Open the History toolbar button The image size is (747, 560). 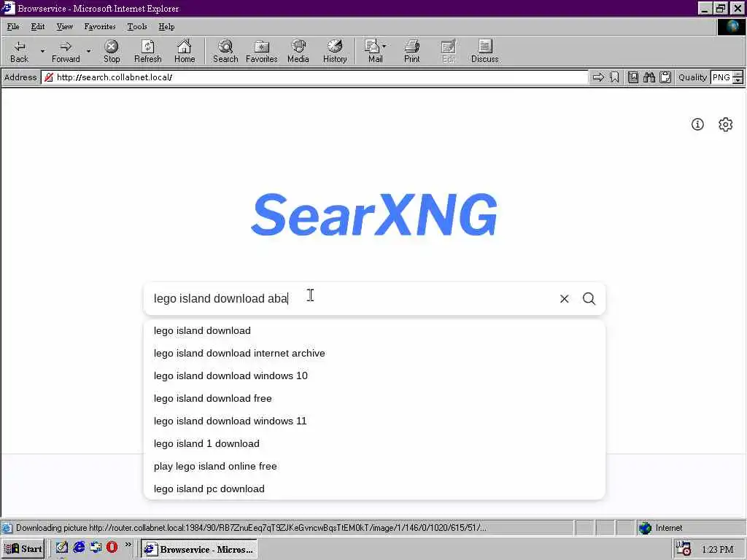pyautogui.click(x=335, y=52)
